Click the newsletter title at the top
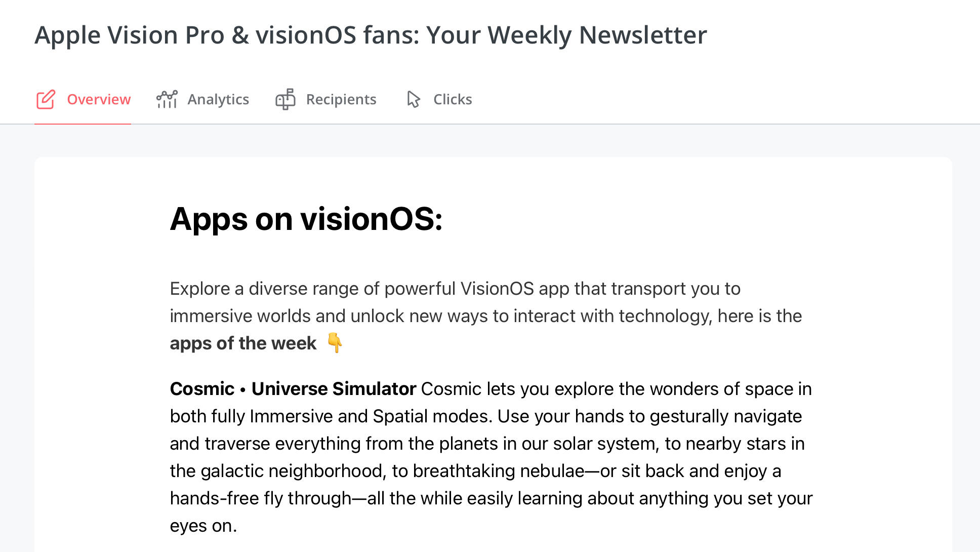980x552 pixels. pyautogui.click(x=371, y=35)
